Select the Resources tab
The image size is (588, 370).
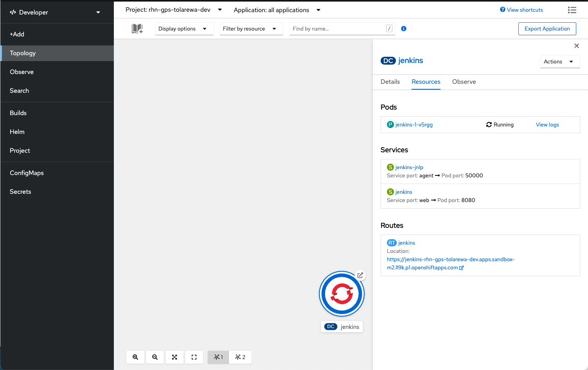[x=426, y=82]
